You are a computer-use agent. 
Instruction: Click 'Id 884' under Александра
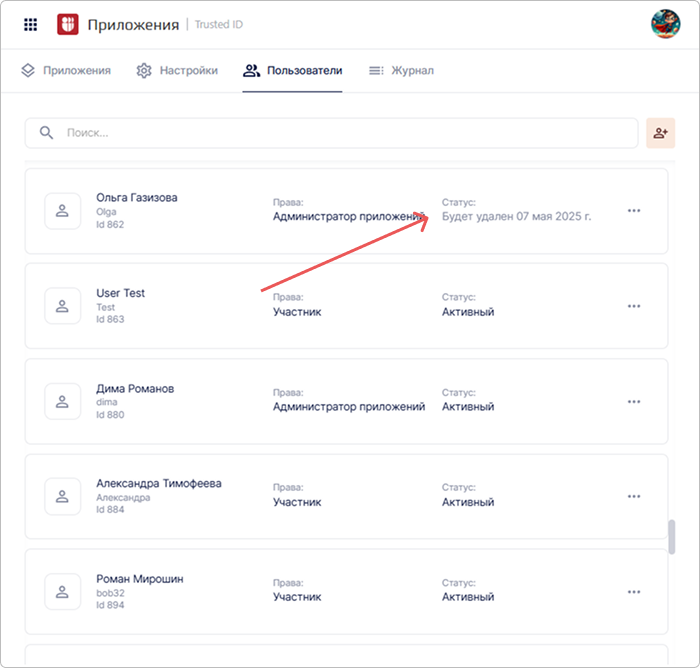110,509
